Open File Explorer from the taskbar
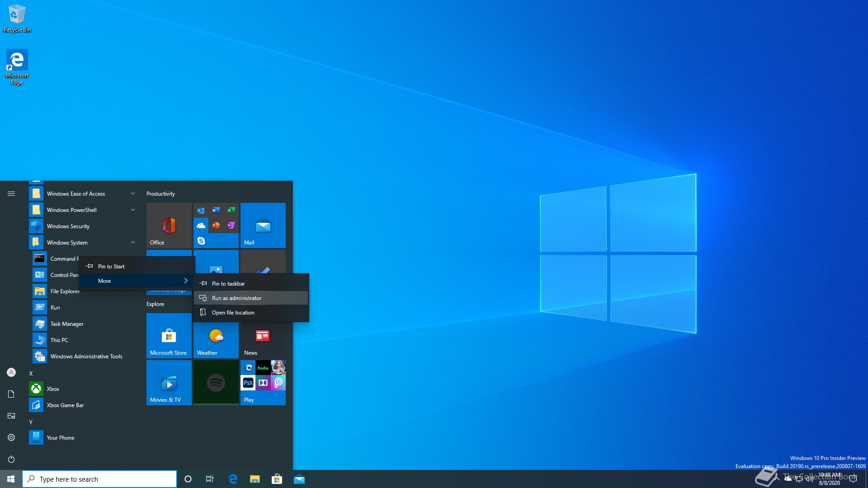Image resolution: width=868 pixels, height=488 pixels. (255, 479)
